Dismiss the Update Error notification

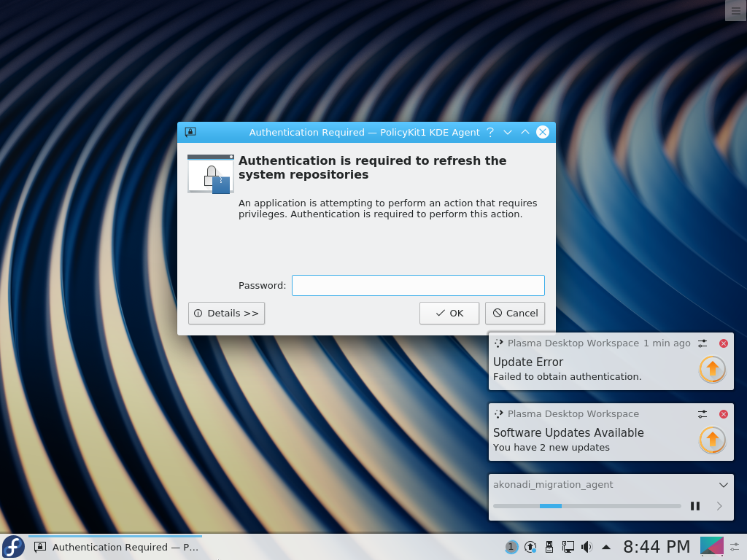723,343
